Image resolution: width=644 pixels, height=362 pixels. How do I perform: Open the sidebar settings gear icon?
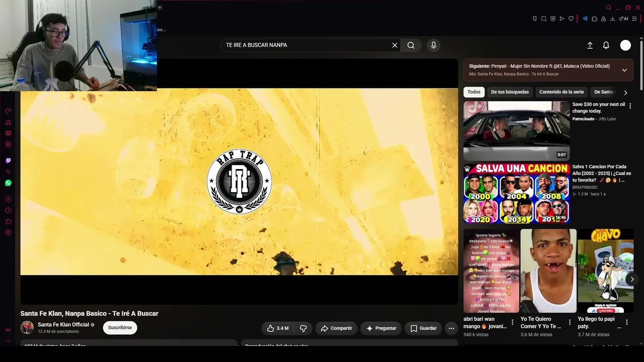pyautogui.click(x=8, y=233)
